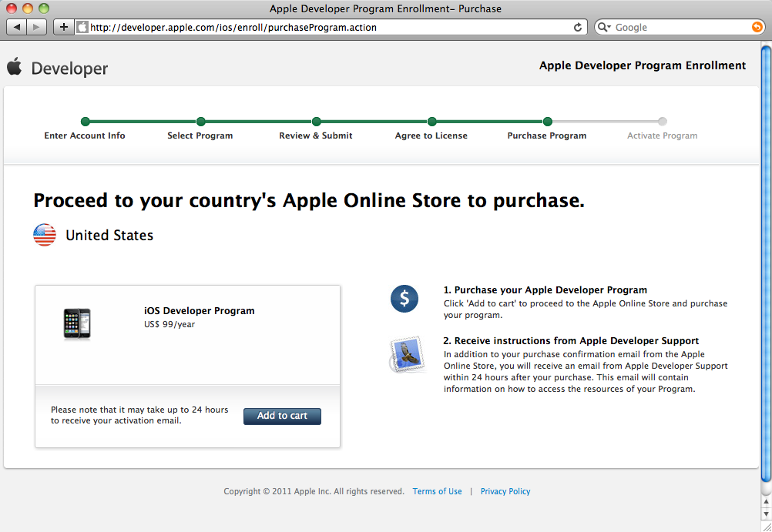The width and height of the screenshot is (772, 532).
Task: Click the 'Please note that it may take' notice
Action: pyautogui.click(x=139, y=415)
